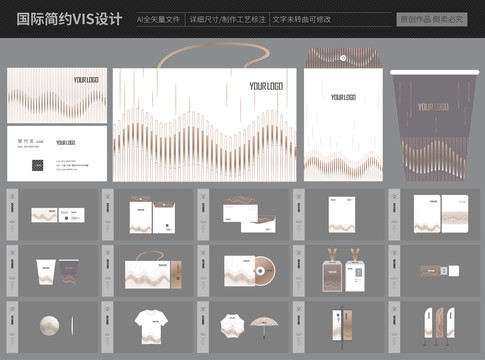
Task: Click YOUR LOGO on the large envelope
Action: point(343,97)
